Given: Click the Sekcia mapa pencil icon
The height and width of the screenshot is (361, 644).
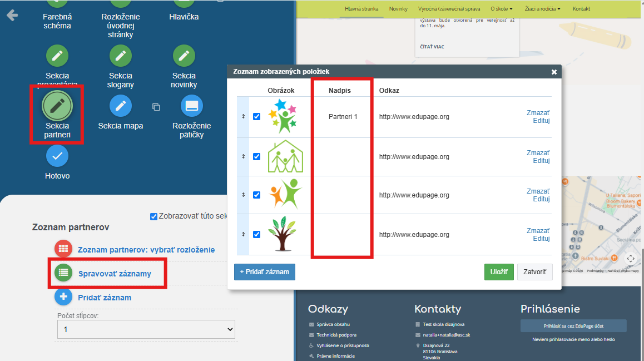Looking at the screenshot, I should pyautogui.click(x=120, y=106).
